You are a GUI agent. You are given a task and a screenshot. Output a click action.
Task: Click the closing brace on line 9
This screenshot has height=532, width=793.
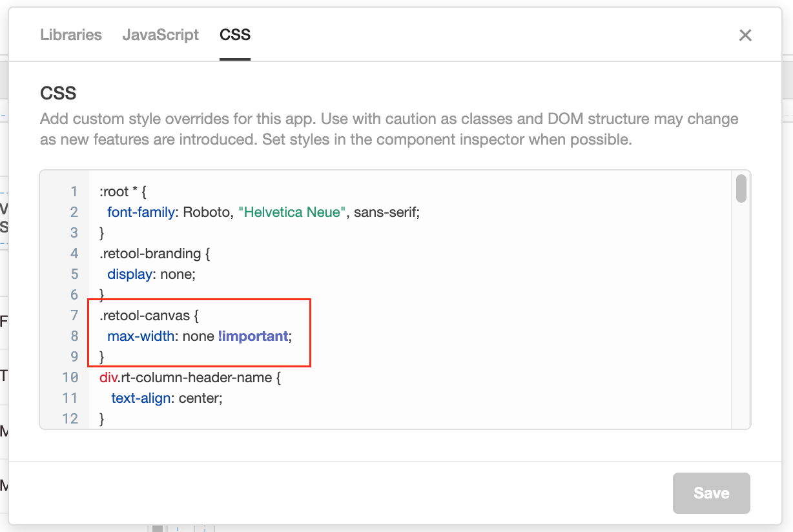click(x=102, y=356)
